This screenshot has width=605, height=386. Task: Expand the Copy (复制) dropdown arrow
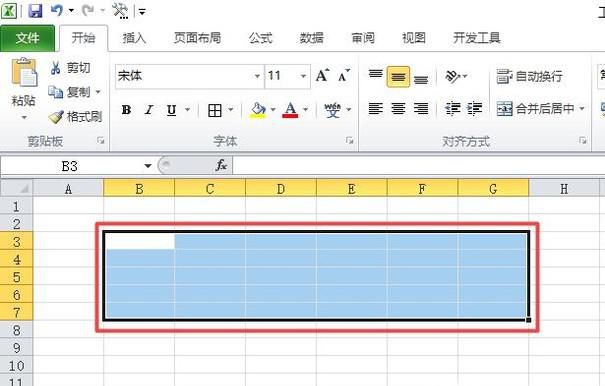click(98, 92)
